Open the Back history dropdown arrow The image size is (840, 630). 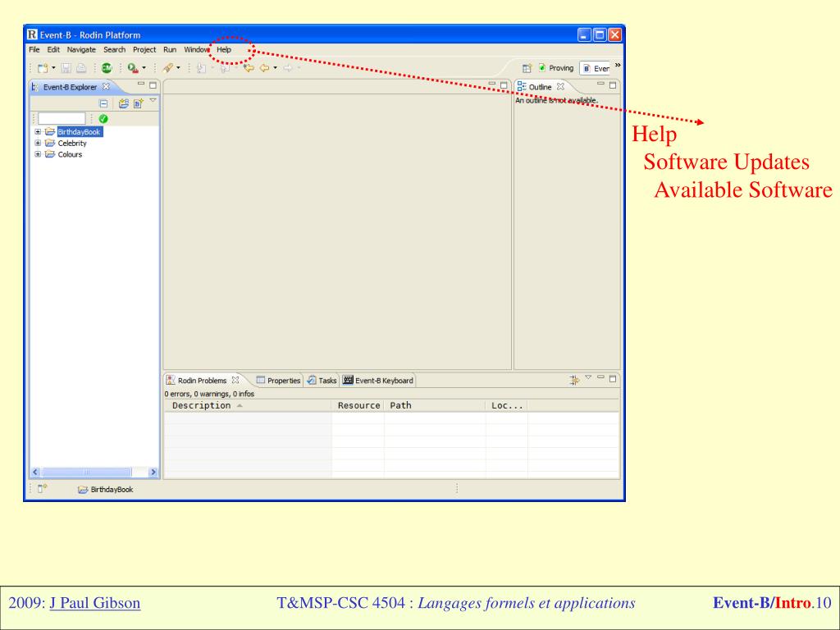276,68
